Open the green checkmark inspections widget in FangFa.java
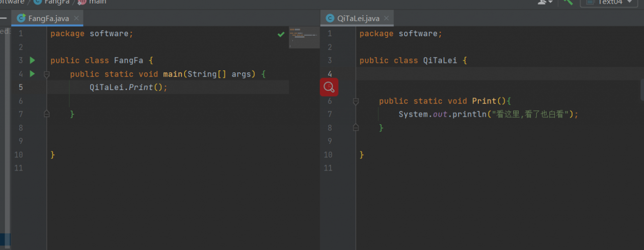 click(x=281, y=34)
